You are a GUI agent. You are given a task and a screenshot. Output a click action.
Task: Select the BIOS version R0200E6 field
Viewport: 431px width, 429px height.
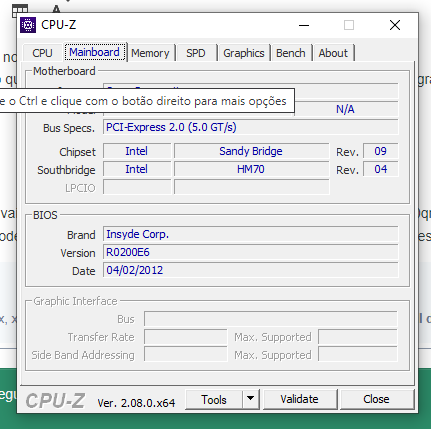[251, 252]
